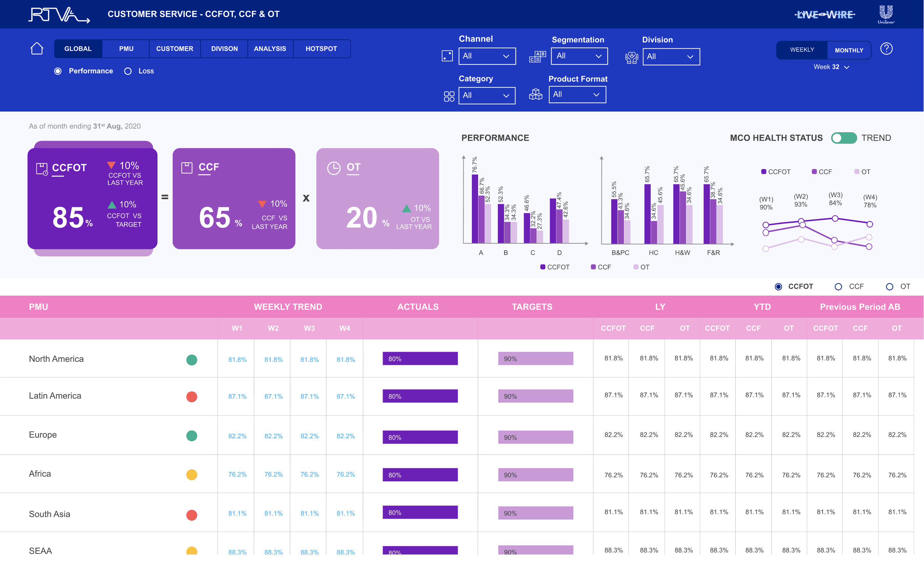Expand the Week 32 selector
This screenshot has width=924, height=565.
point(831,67)
